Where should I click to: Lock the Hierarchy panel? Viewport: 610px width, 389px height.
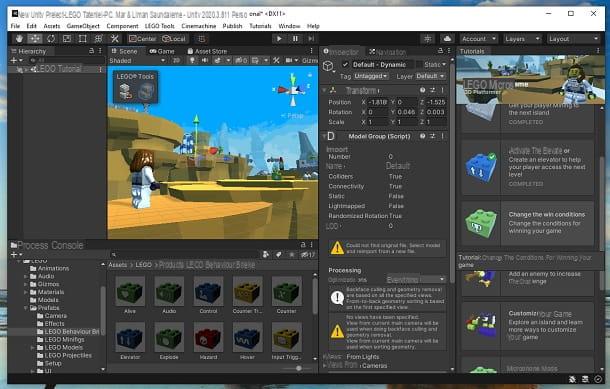[91, 51]
